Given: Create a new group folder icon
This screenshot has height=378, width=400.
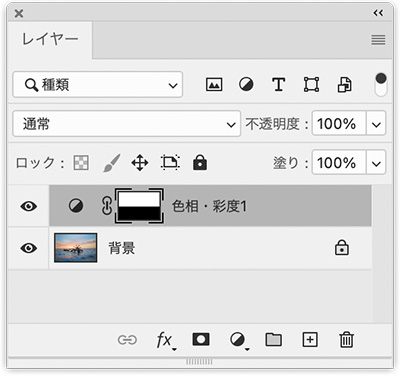Looking at the screenshot, I should 274,340.
